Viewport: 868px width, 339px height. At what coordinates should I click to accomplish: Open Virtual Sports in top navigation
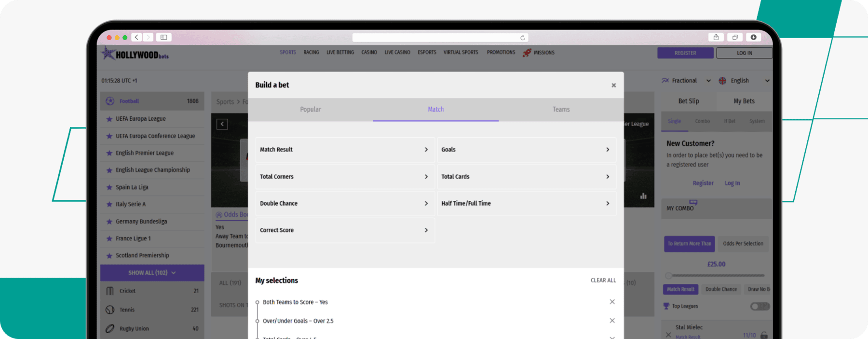click(x=461, y=52)
